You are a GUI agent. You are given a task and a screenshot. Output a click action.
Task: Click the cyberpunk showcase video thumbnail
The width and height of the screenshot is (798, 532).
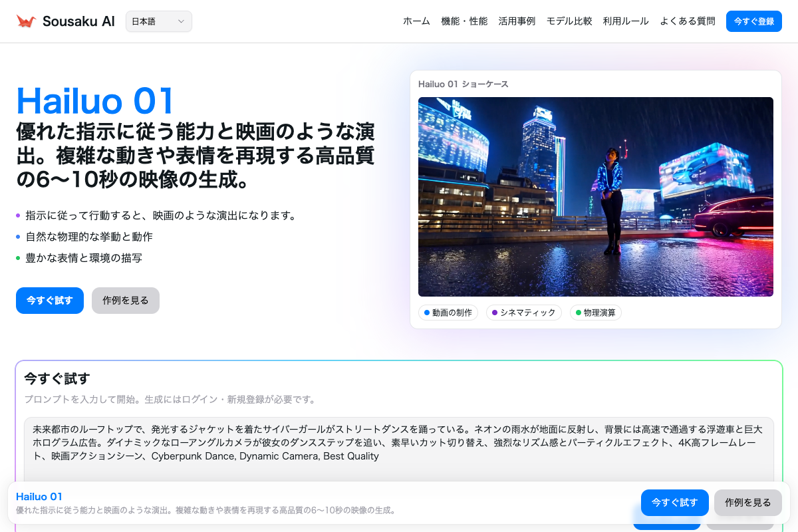coord(595,197)
